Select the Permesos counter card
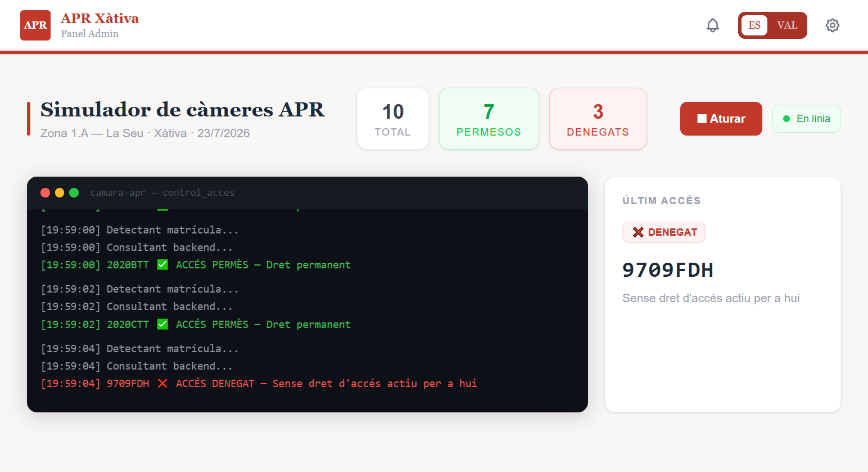The width and height of the screenshot is (868, 472). click(x=489, y=119)
